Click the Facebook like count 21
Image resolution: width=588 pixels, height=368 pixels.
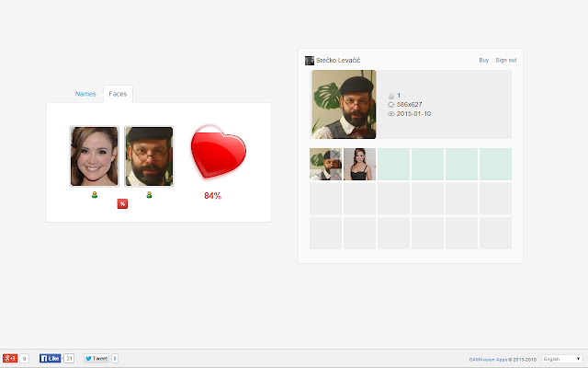pos(70,359)
